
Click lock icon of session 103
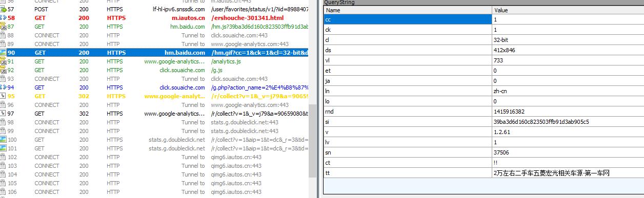[4, 166]
